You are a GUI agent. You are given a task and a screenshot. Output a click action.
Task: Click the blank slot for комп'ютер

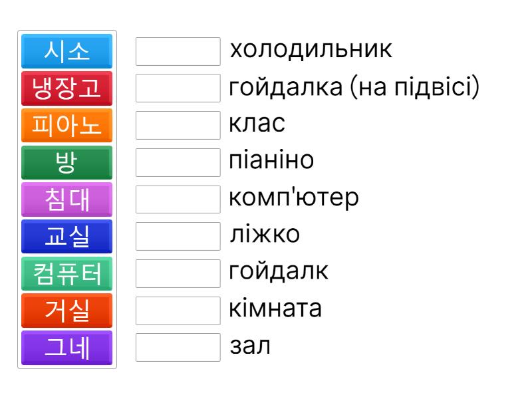(178, 199)
